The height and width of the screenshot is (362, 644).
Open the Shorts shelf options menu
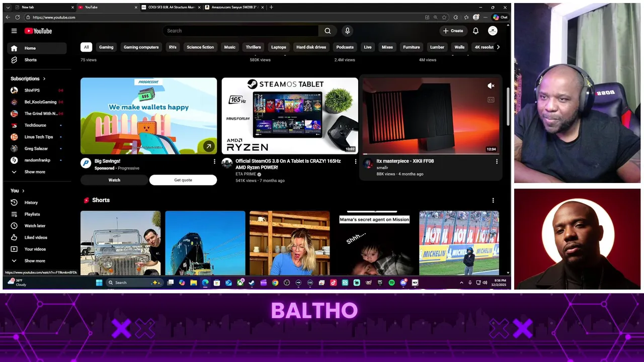493,200
